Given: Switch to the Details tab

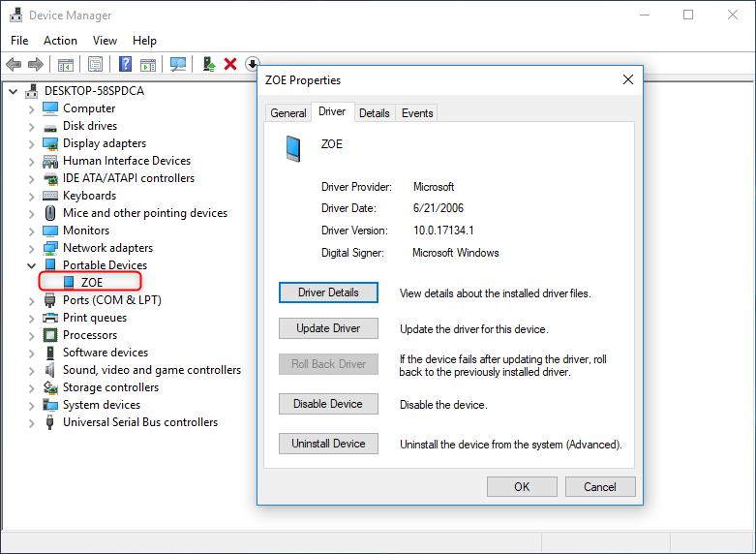Looking at the screenshot, I should (x=374, y=113).
